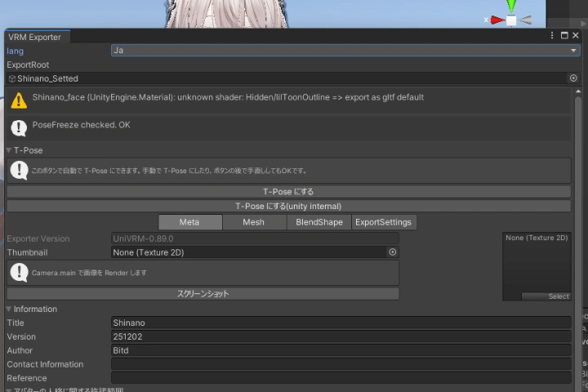Viewport: 588px width, 392px height.
Task: Click the vertical scrollbar of the exporter panel
Action: tap(578, 244)
